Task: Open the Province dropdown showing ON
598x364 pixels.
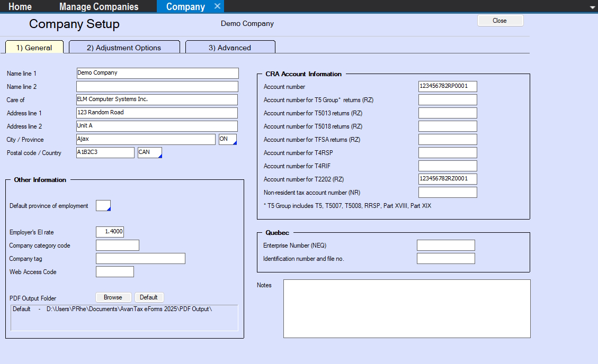Action: coord(228,140)
